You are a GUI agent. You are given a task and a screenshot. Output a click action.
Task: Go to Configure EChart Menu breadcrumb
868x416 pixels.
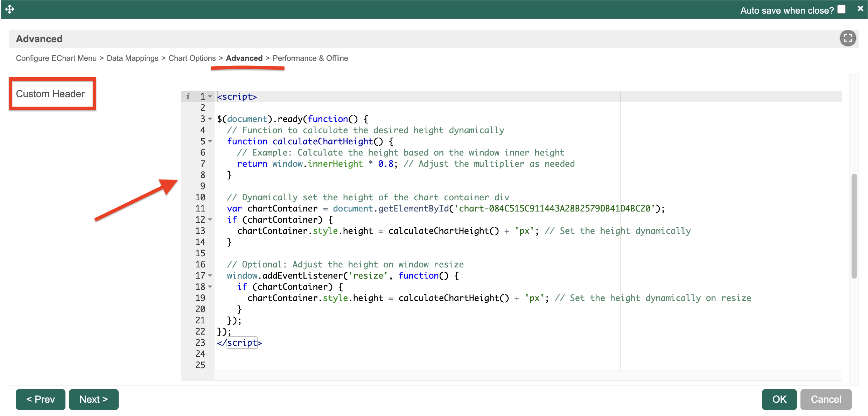click(56, 58)
